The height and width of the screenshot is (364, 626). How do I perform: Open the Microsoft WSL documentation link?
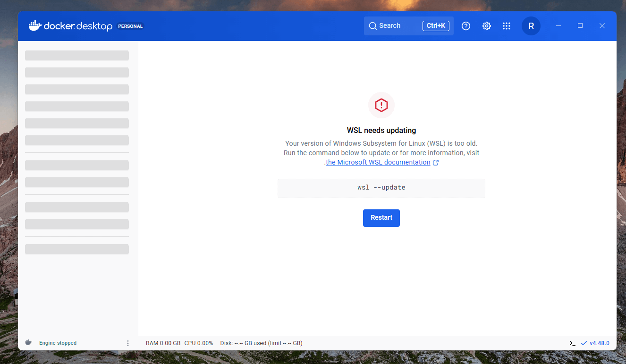pos(378,162)
